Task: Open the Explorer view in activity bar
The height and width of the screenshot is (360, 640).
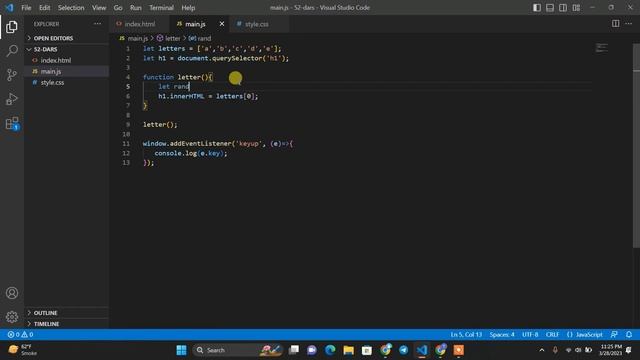Action: (12, 27)
